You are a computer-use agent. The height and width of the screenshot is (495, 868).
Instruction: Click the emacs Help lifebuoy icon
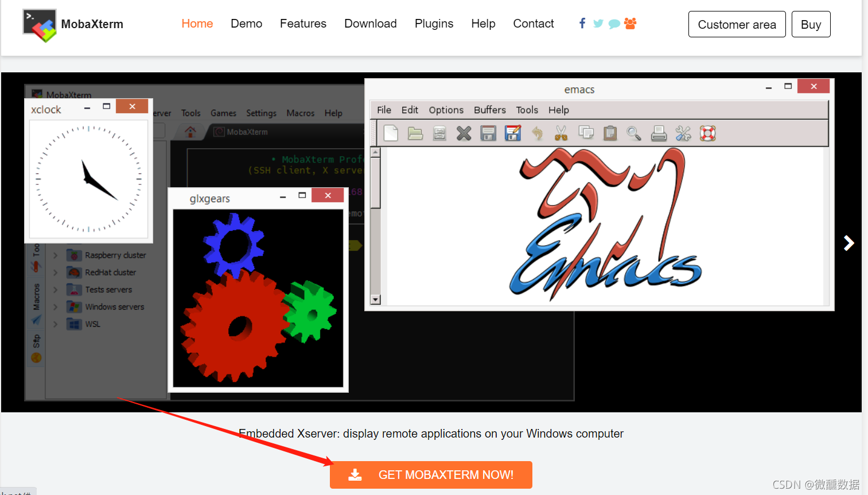(x=708, y=134)
